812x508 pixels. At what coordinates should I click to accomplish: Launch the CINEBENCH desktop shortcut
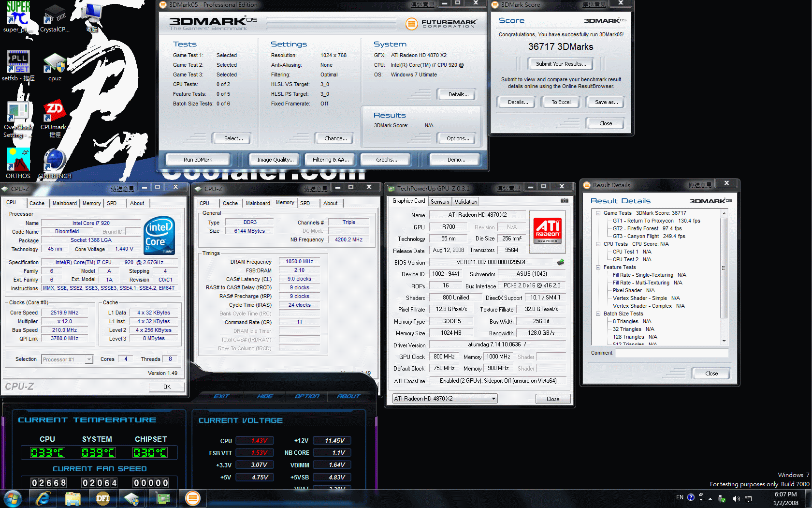click(55, 163)
